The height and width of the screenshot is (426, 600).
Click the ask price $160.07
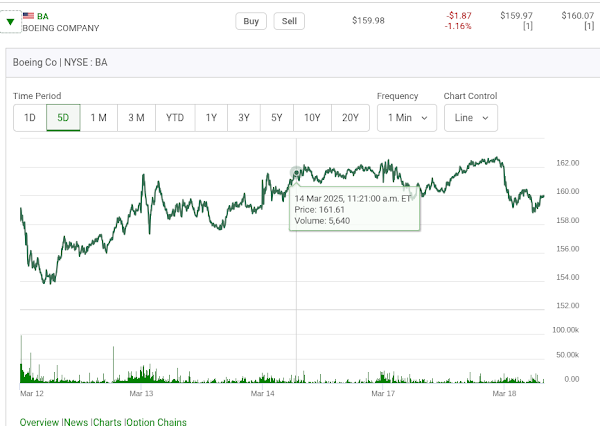(577, 16)
